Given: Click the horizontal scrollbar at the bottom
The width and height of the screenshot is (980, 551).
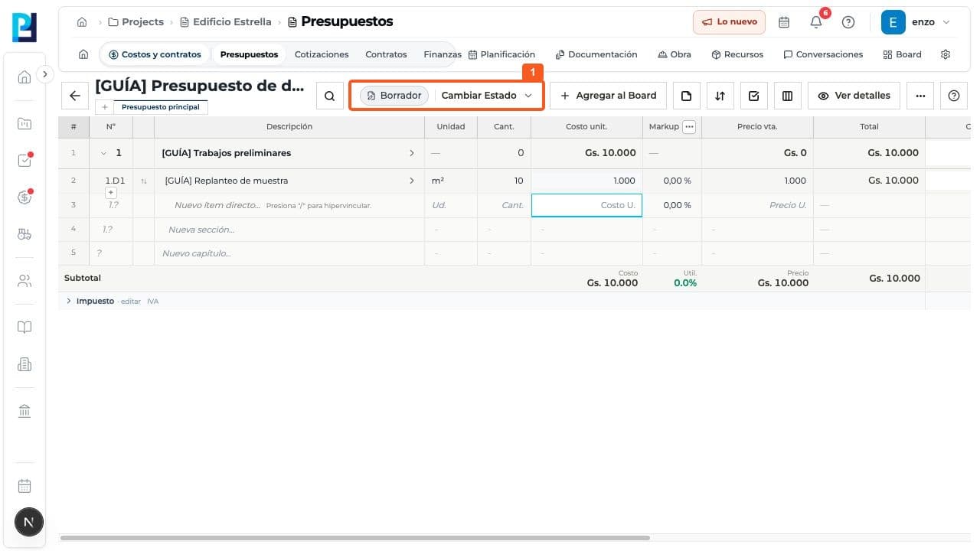Looking at the screenshot, I should point(355,538).
